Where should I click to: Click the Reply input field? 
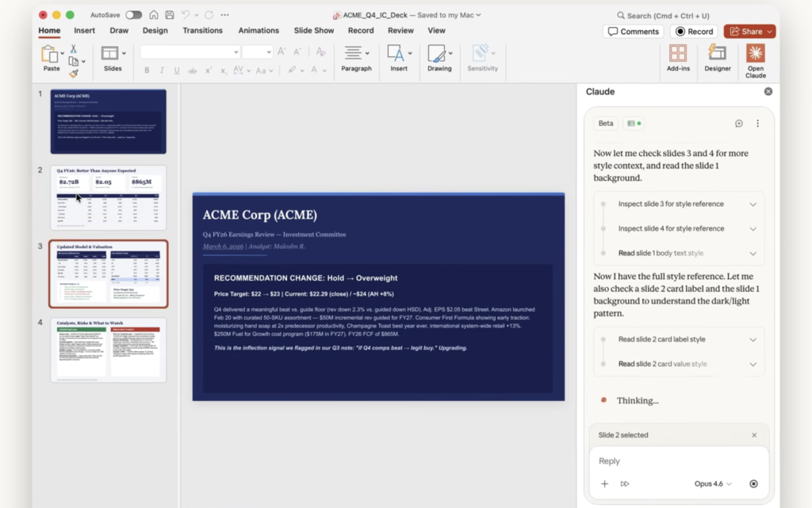click(679, 461)
